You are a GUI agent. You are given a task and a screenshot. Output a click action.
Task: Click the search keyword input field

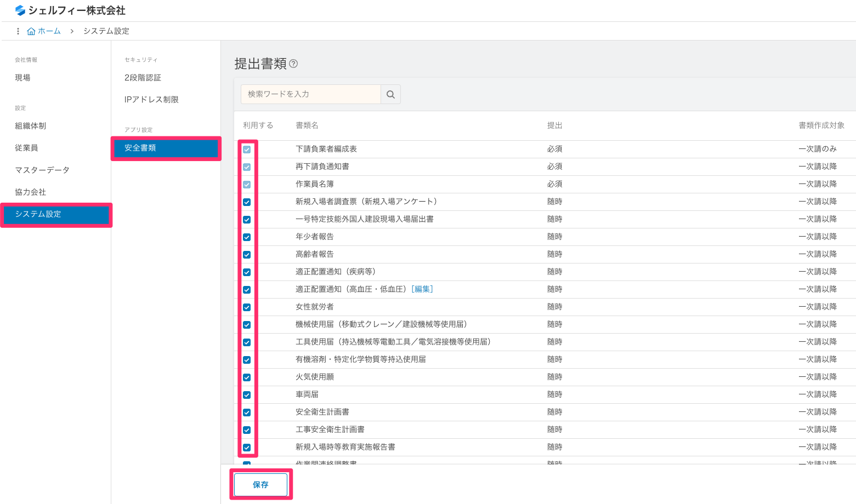click(310, 94)
